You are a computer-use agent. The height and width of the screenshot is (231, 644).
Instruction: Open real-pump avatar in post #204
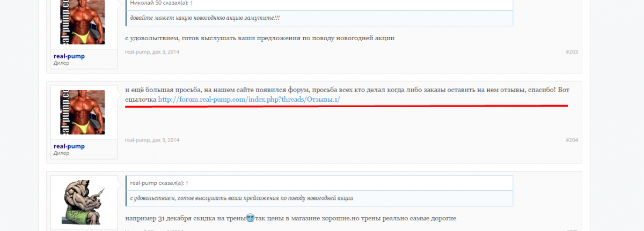82,112
